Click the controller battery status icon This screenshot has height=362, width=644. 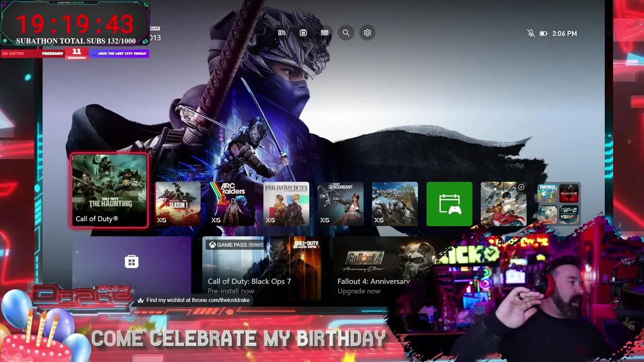pos(543,34)
